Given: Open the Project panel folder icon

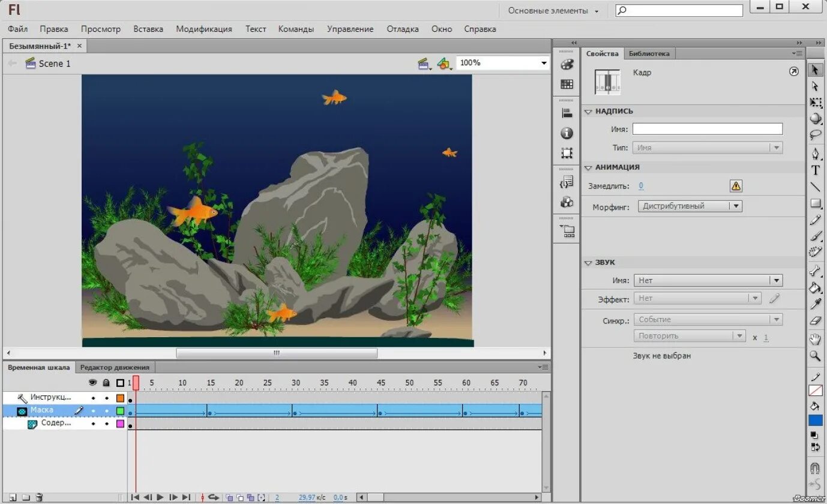Looking at the screenshot, I should click(567, 230).
